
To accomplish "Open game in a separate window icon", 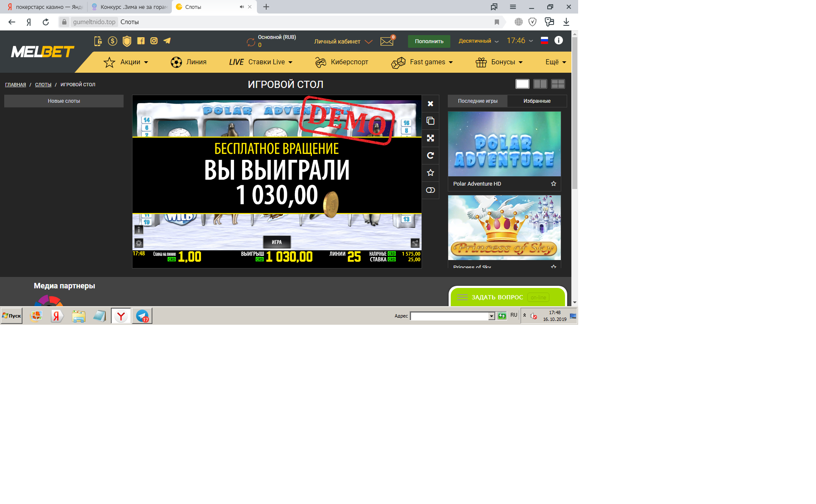I will 430,121.
